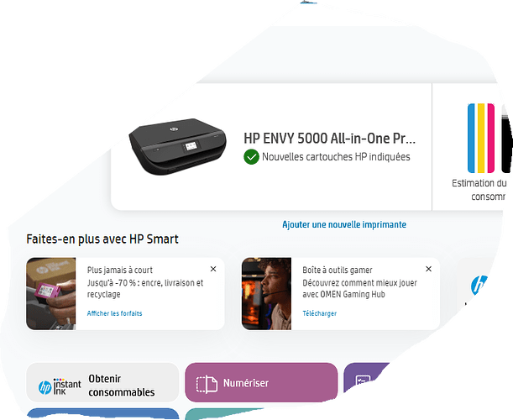
Task: Click the HP logo on the partially visible card
Action: pyautogui.click(x=479, y=285)
